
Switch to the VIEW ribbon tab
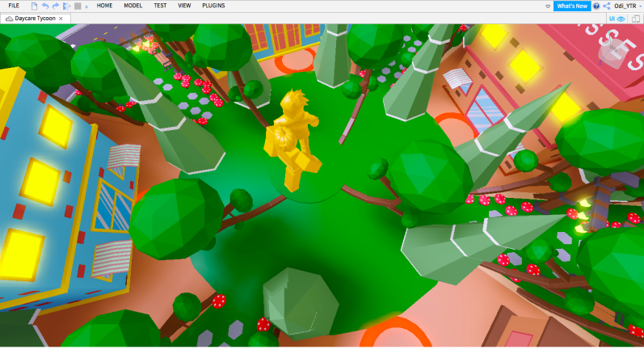pos(184,6)
